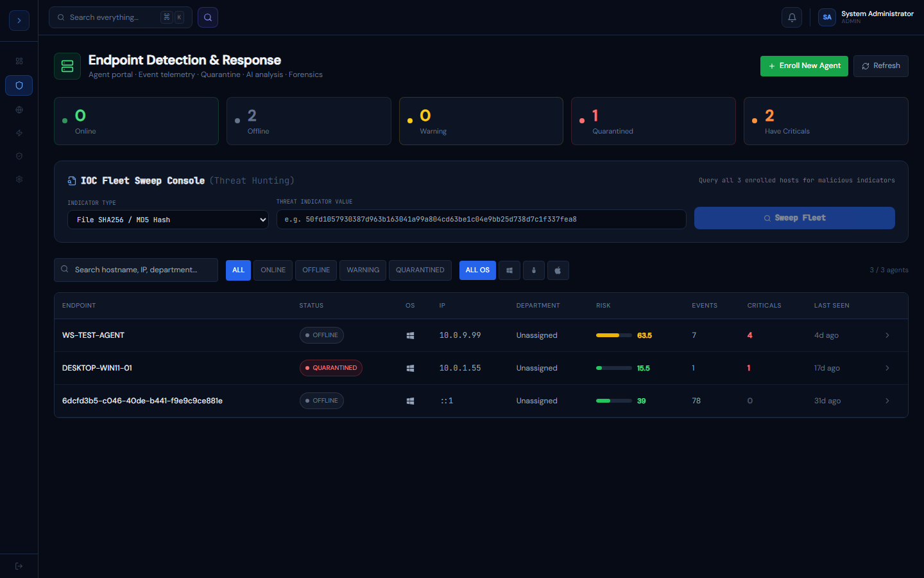
Task: Open the Online stat card
Action: (x=136, y=121)
